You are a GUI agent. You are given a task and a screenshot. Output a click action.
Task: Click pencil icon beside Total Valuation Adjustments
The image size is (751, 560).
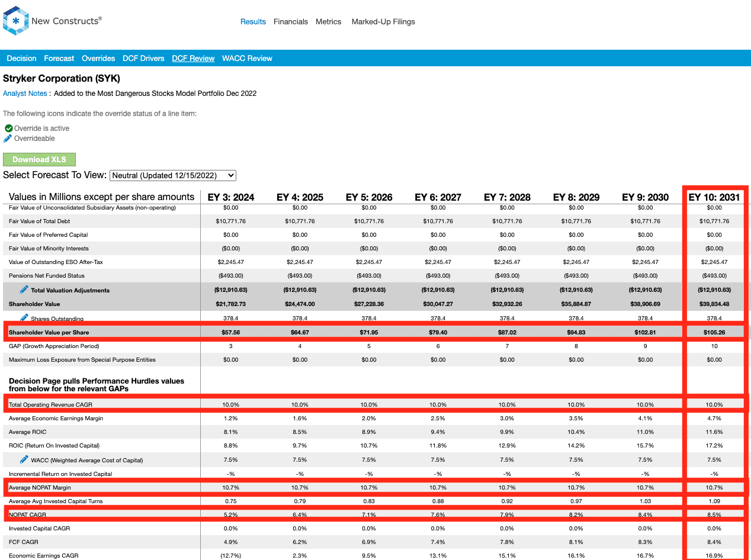24,289
